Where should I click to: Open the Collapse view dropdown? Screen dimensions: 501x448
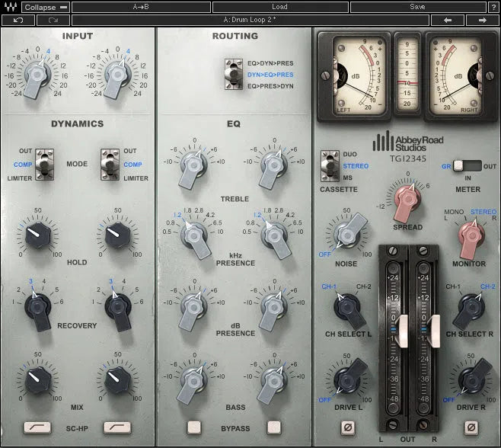pos(44,7)
